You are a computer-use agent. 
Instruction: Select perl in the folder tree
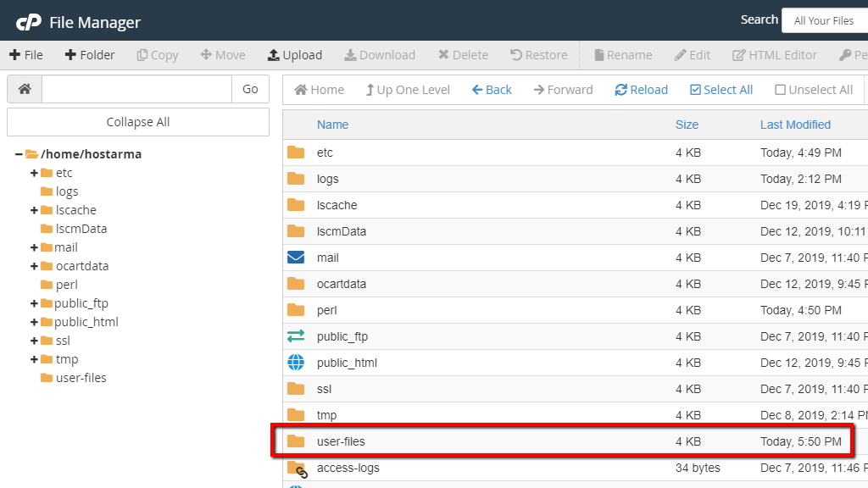click(66, 285)
